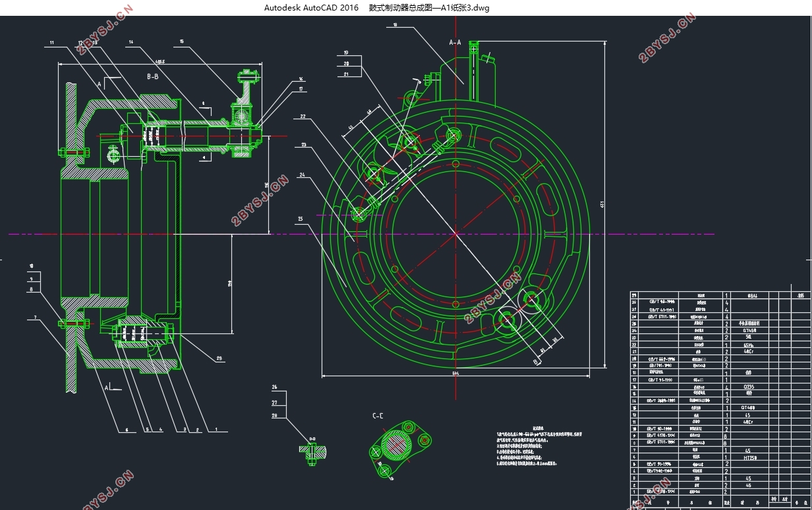Click part callout number 7

coord(36,318)
